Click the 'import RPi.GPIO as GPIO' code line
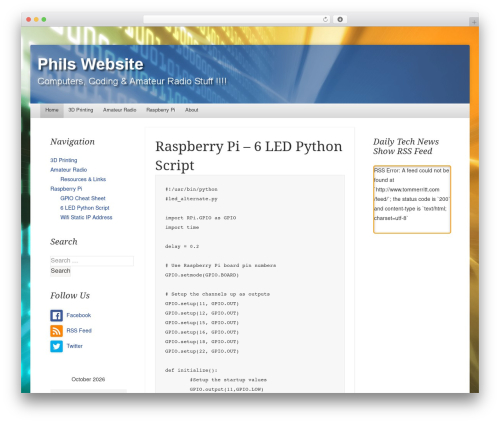 (x=200, y=218)
